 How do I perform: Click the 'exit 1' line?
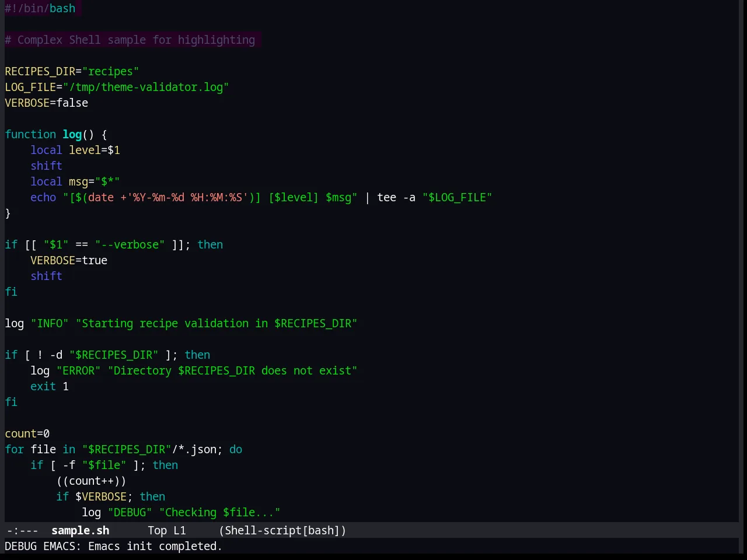(x=50, y=386)
